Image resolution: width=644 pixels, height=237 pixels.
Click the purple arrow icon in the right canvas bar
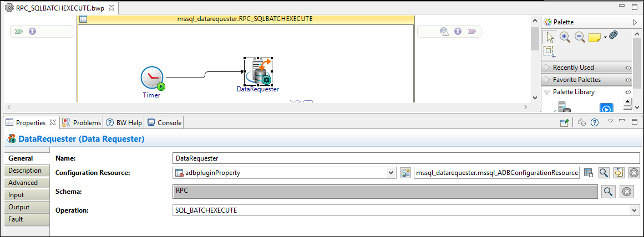tap(472, 31)
